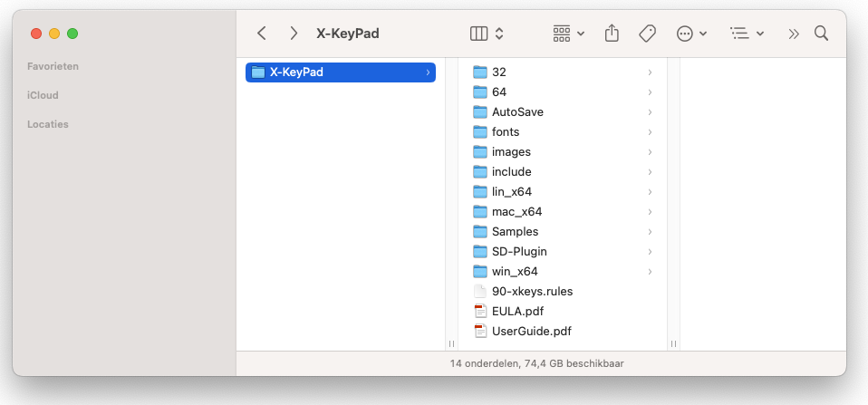Select the AutoSave folder name
Image resolution: width=868 pixels, height=405 pixels.
[x=517, y=112]
